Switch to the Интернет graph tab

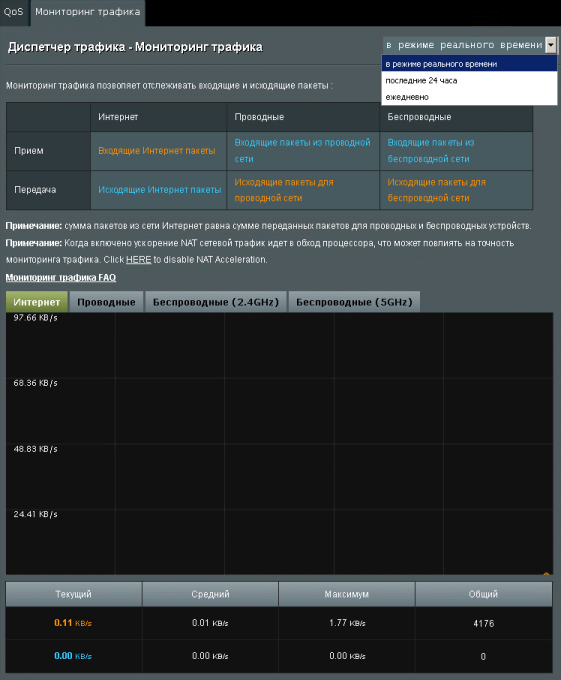pos(37,302)
